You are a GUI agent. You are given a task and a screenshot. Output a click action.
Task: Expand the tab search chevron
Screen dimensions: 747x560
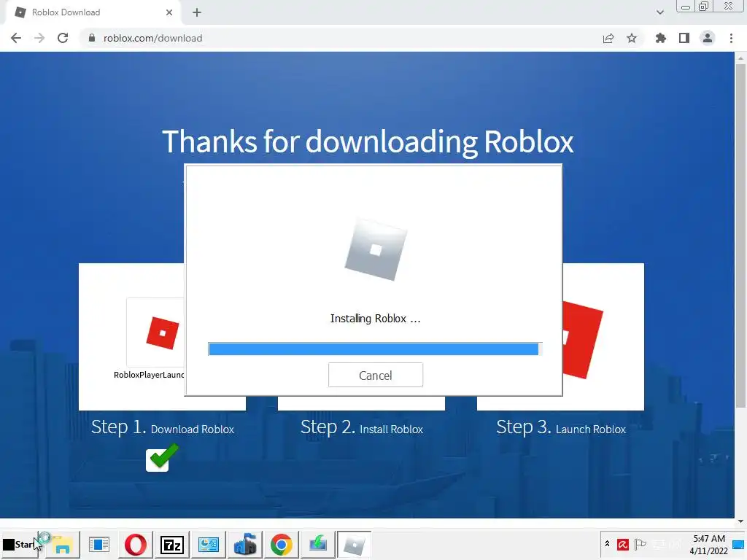(x=659, y=12)
